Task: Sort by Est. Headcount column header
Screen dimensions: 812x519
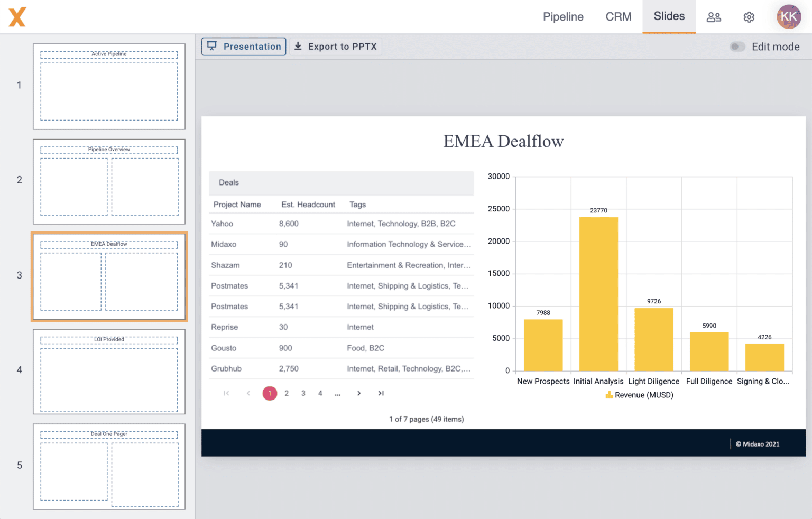Action: point(308,205)
